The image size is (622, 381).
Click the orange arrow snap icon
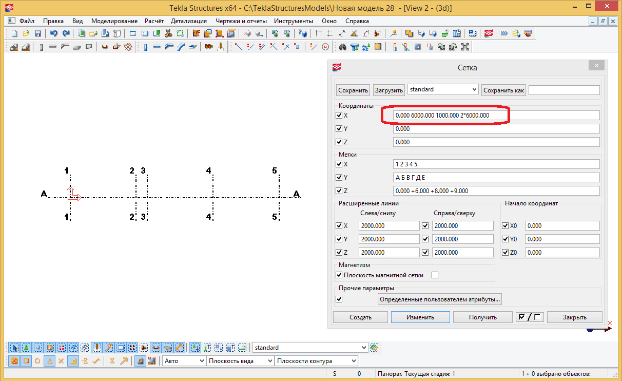[124, 361]
